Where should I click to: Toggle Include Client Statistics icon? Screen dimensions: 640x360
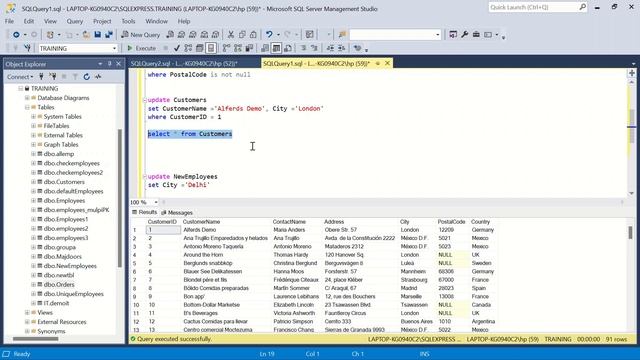pyautogui.click(x=249, y=48)
